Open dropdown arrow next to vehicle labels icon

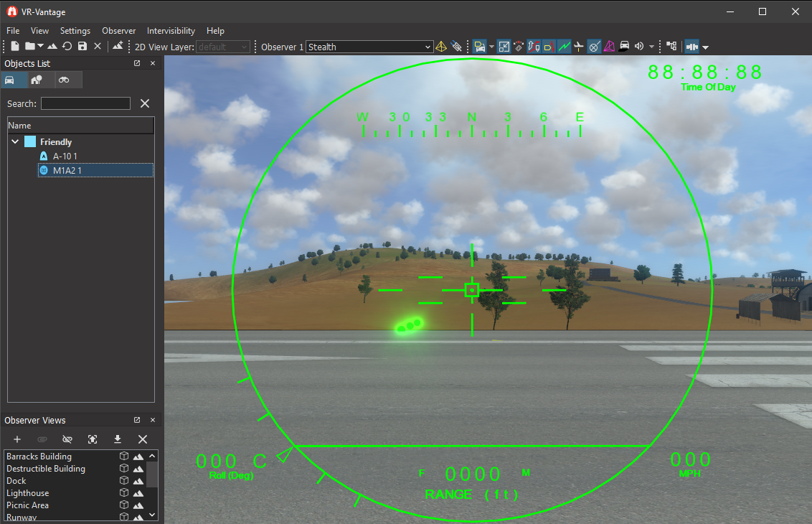pos(491,47)
